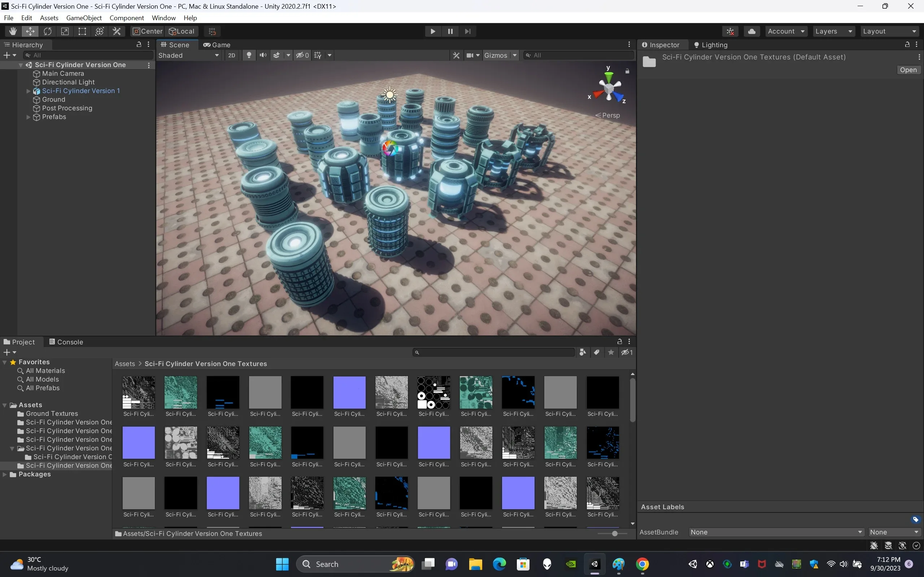This screenshot has width=924, height=577.
Task: Toggle 2D view mode in the Scene view
Action: (231, 55)
